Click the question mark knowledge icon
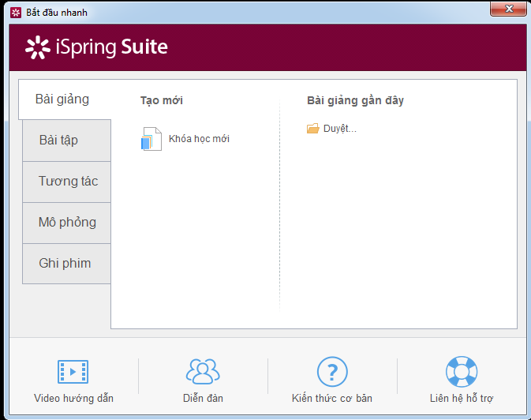This screenshot has width=531, height=420. pyautogui.click(x=332, y=372)
